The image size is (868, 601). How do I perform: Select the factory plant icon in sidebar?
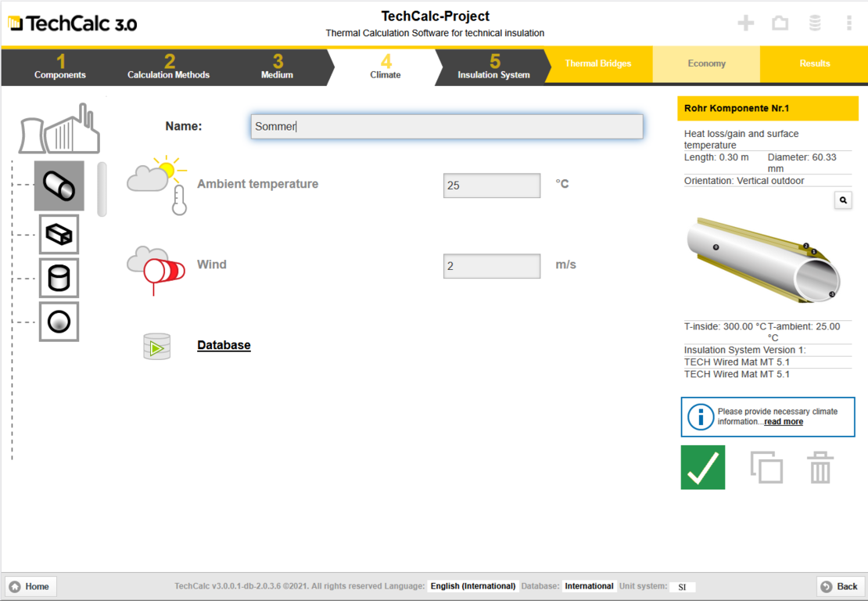pyautogui.click(x=59, y=128)
